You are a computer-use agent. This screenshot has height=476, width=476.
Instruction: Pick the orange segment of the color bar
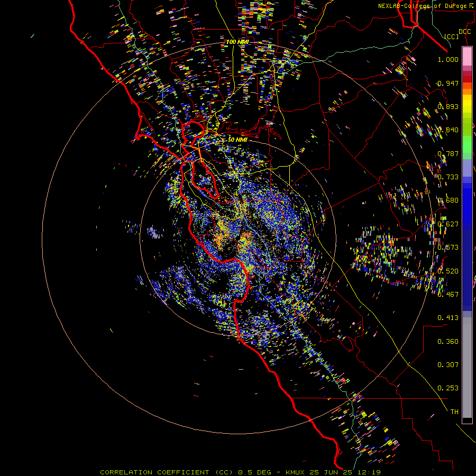tap(467, 91)
